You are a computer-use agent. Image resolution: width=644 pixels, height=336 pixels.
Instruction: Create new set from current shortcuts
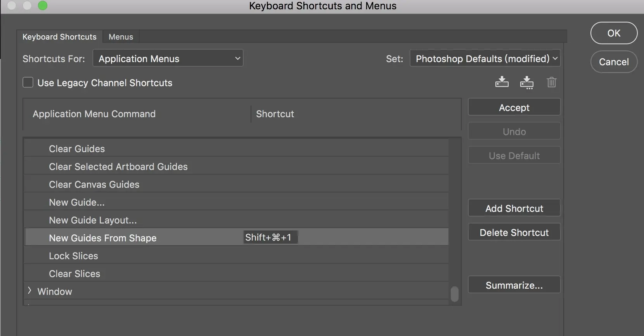[526, 82]
